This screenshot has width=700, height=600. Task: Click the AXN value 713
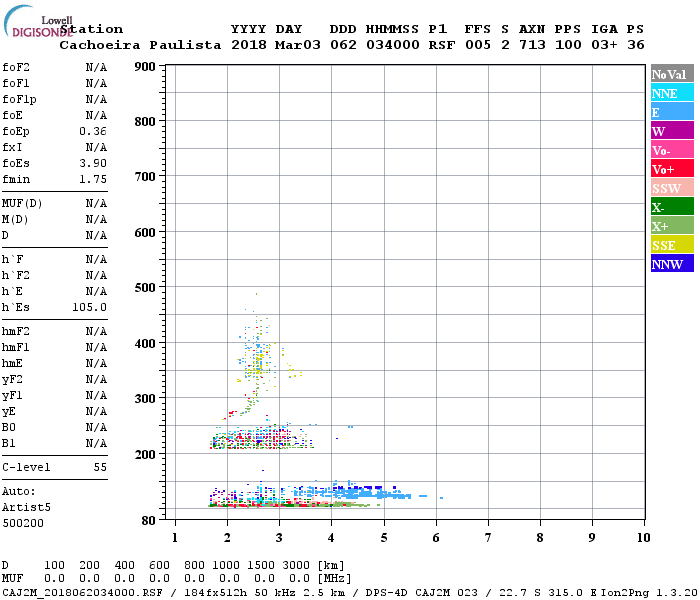point(532,45)
